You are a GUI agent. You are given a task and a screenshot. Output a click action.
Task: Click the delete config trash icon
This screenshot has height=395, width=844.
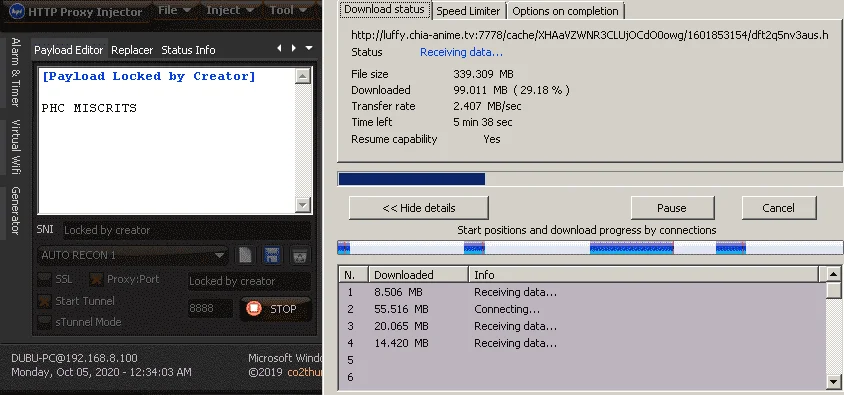300,255
